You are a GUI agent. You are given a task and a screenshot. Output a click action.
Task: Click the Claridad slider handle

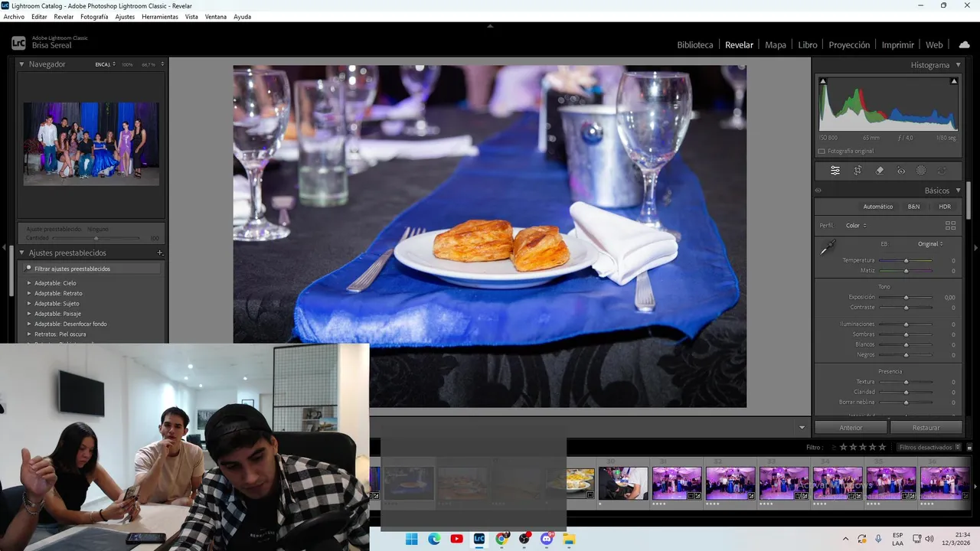tap(906, 393)
